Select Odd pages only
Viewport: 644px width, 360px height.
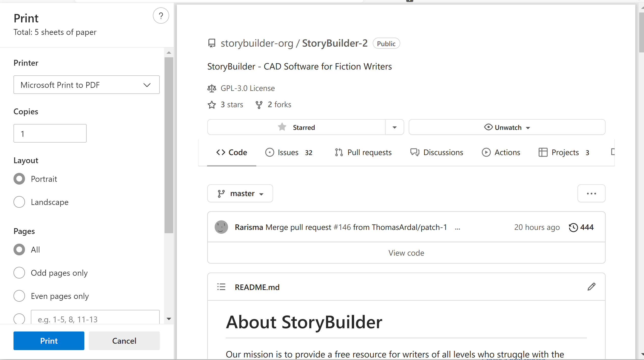[x=19, y=273]
